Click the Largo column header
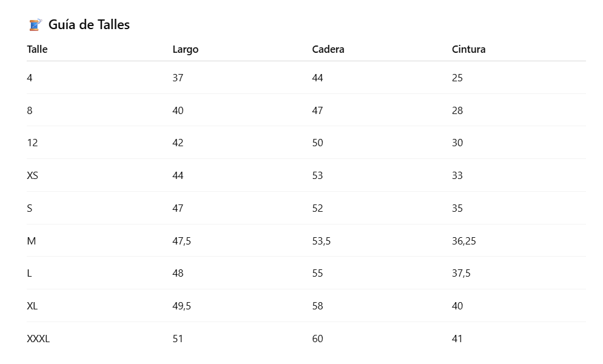Viewport: 603px width, 364px height. tap(185, 50)
